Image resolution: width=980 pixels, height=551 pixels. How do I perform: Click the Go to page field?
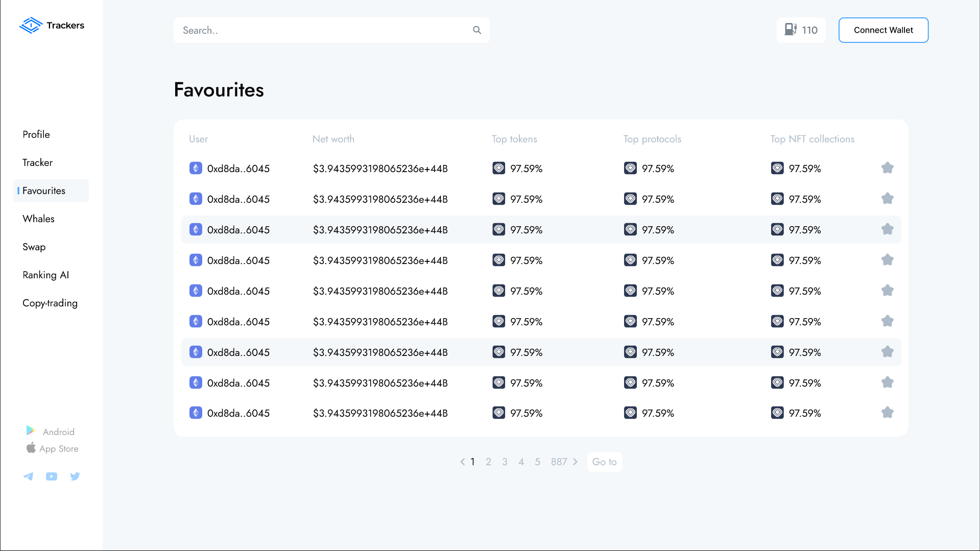pos(604,462)
